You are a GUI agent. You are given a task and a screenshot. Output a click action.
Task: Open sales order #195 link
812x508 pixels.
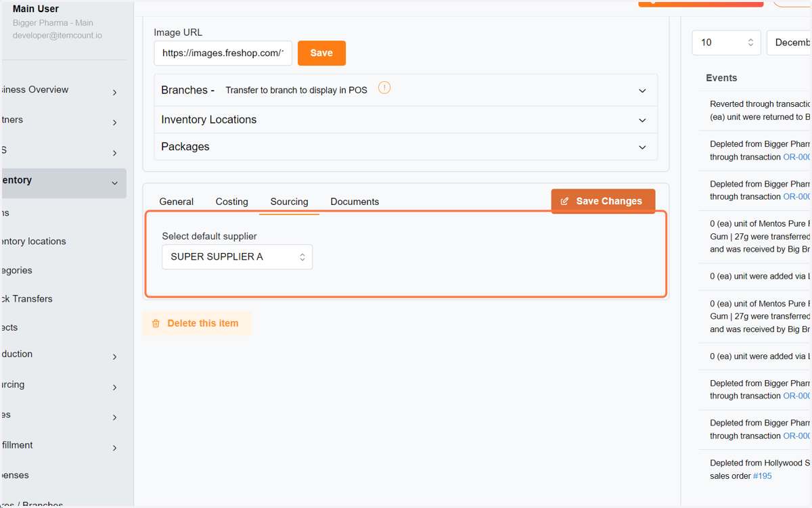(762, 476)
